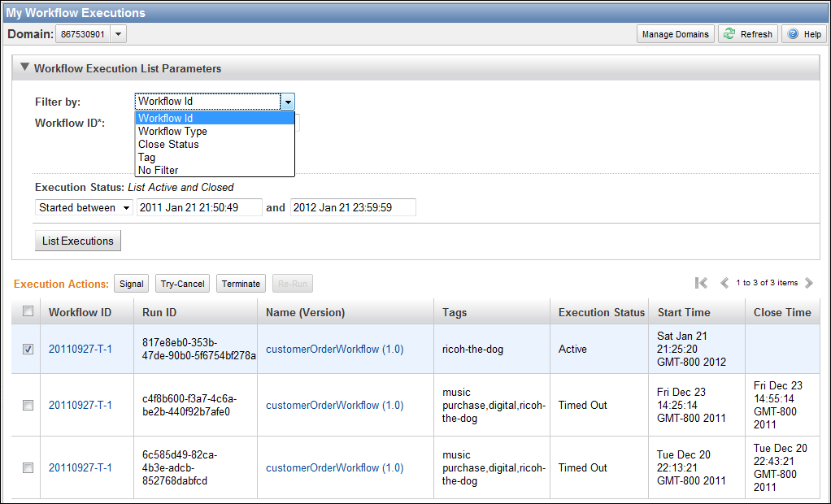Collapse the Workflow Execution List Parameters panel
831x504 pixels.
[x=25, y=68]
